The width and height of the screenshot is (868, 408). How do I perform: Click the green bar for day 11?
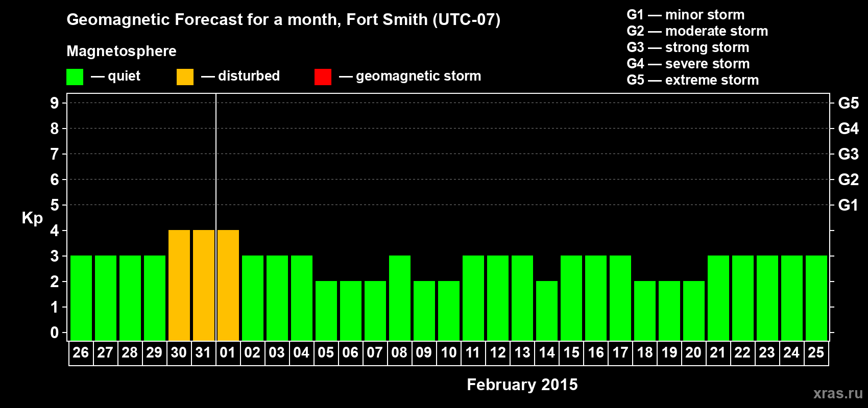tap(473, 298)
